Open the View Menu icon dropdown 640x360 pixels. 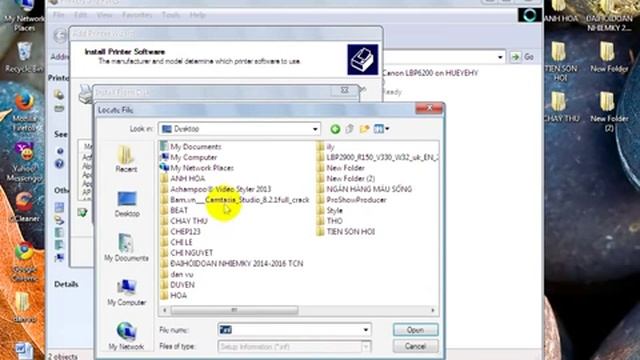(381, 129)
